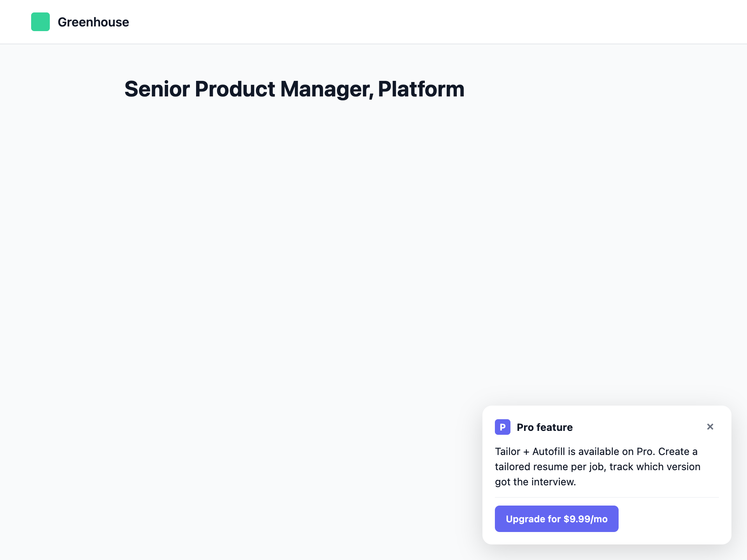The image size is (747, 560).
Task: Open Greenhouse via the header wordmark
Action: click(93, 22)
